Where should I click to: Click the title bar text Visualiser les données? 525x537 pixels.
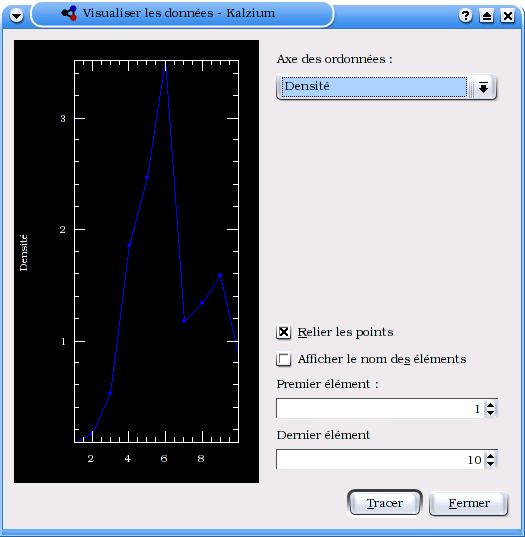tap(148, 13)
